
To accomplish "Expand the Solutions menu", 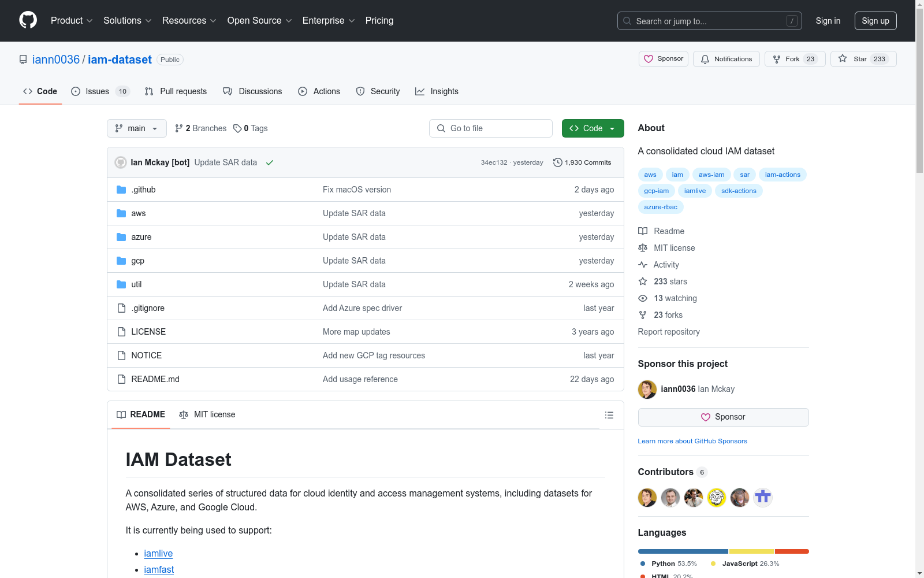I will pos(128,20).
